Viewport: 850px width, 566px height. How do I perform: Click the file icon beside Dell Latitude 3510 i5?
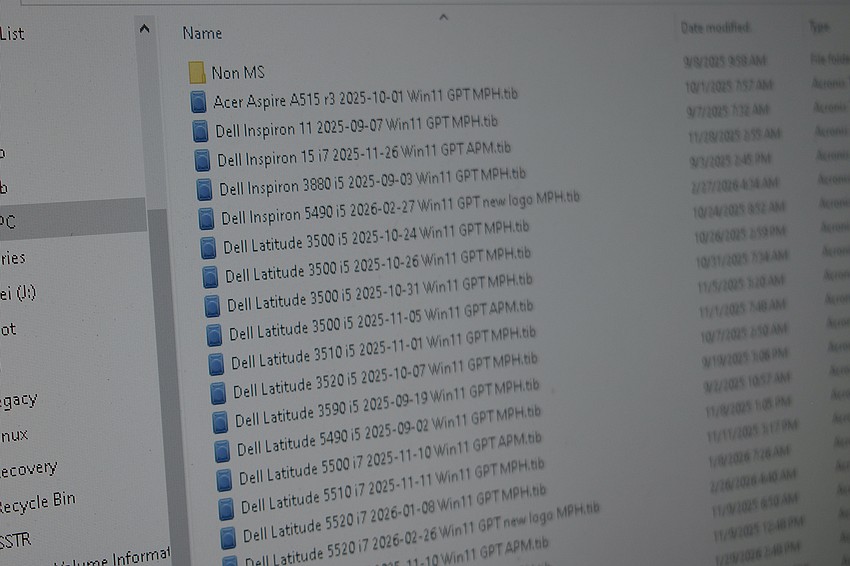pyautogui.click(x=216, y=364)
